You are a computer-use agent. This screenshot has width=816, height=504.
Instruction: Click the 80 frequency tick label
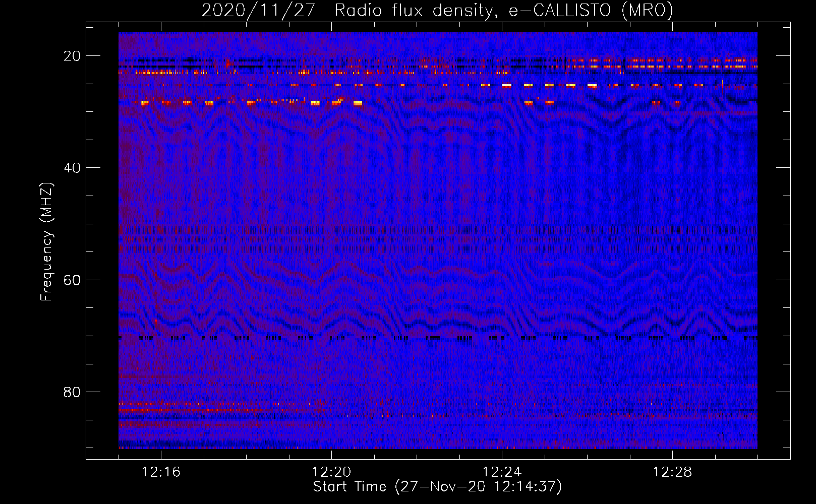[x=72, y=392]
